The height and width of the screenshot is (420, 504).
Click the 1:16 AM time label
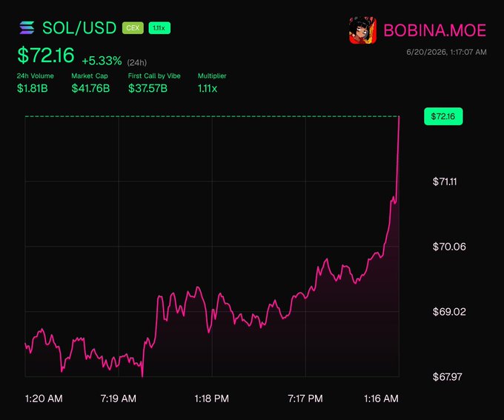pos(381,399)
